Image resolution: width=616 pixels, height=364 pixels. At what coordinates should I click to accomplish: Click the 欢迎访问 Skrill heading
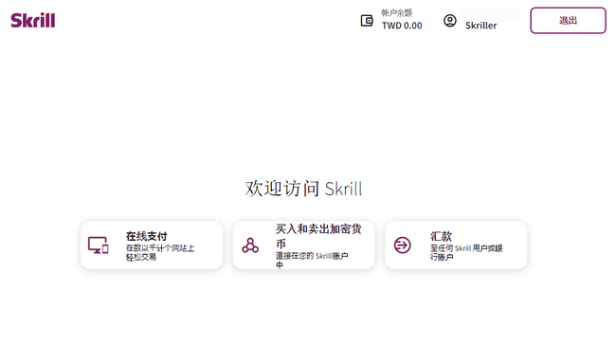(x=303, y=189)
